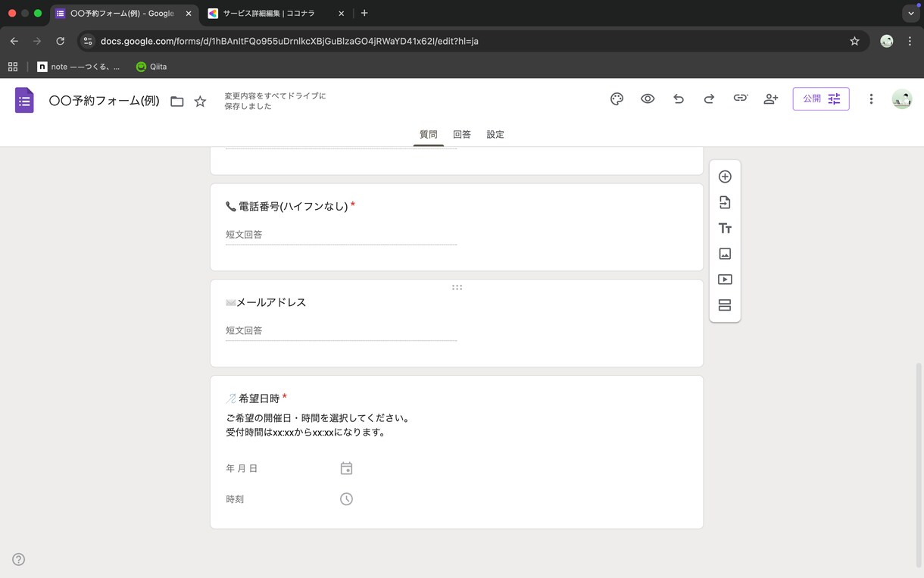
Task: Bookmark this page with star icon
Action: (854, 41)
